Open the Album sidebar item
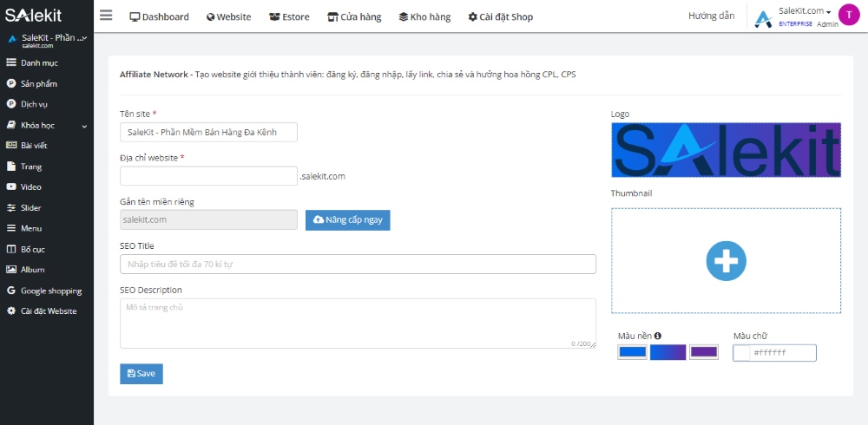 [33, 270]
